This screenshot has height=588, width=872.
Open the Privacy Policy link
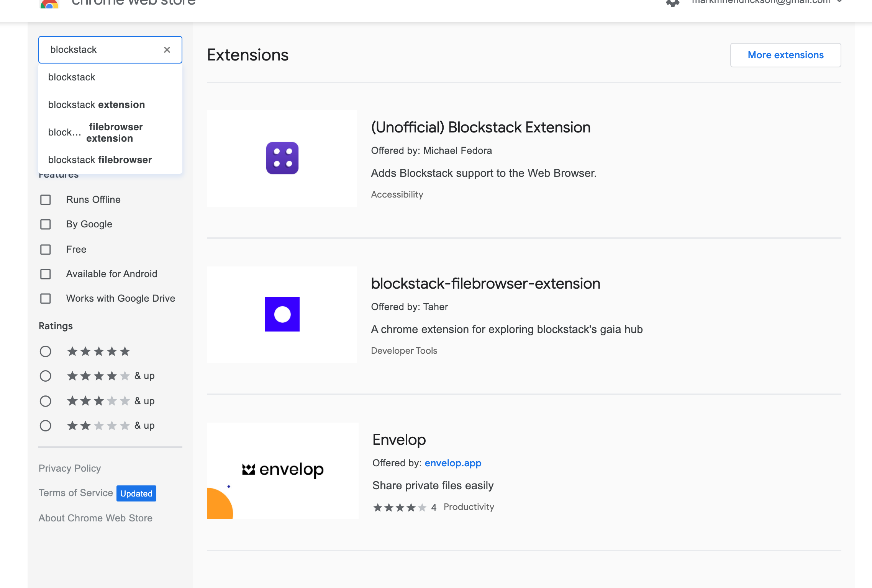[x=69, y=468]
